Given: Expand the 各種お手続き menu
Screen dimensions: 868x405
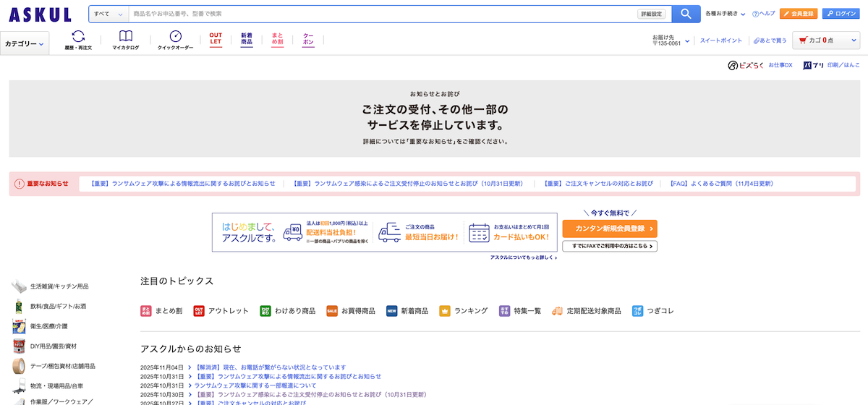Looking at the screenshot, I should [725, 14].
